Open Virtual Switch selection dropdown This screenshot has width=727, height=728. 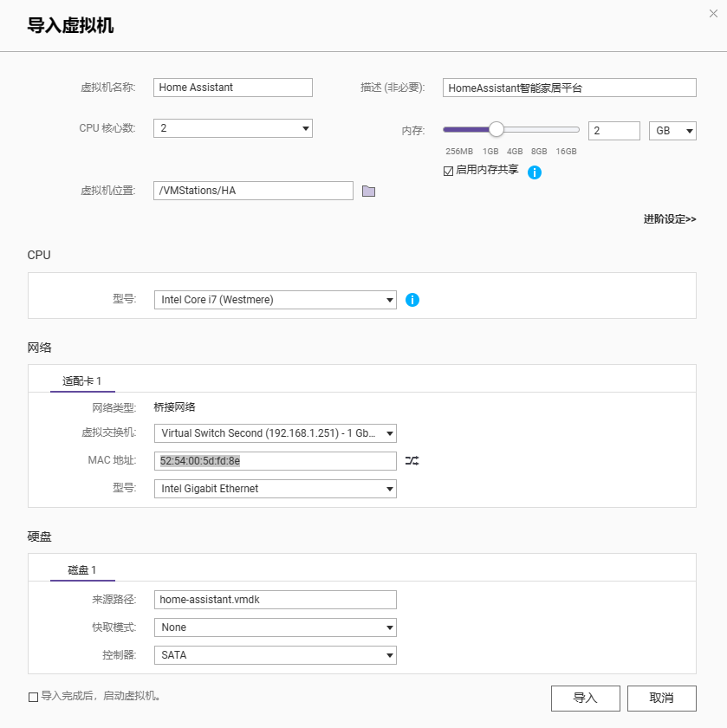coord(276,433)
